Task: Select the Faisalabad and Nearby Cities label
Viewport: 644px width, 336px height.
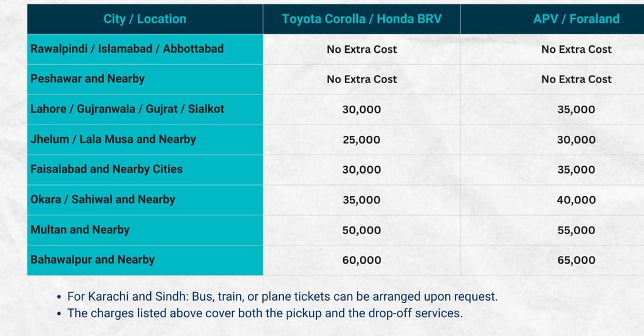Action: 106,170
